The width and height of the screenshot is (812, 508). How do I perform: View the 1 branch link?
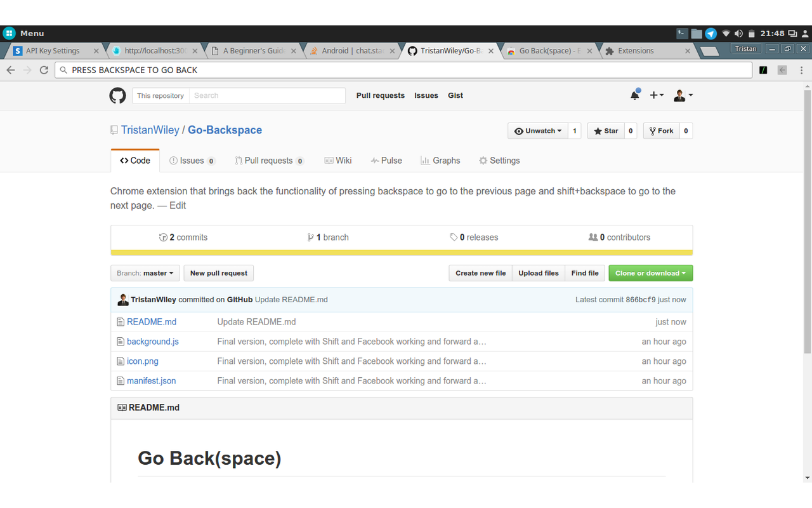tap(328, 237)
